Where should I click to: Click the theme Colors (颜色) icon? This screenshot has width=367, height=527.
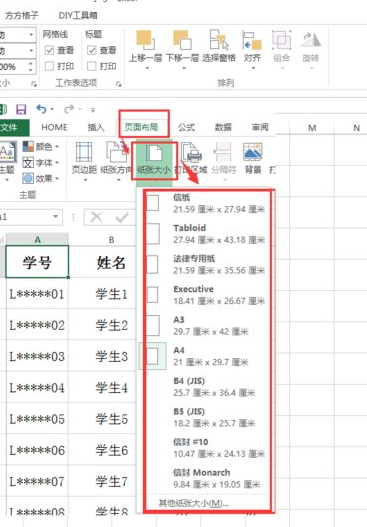coord(28,147)
